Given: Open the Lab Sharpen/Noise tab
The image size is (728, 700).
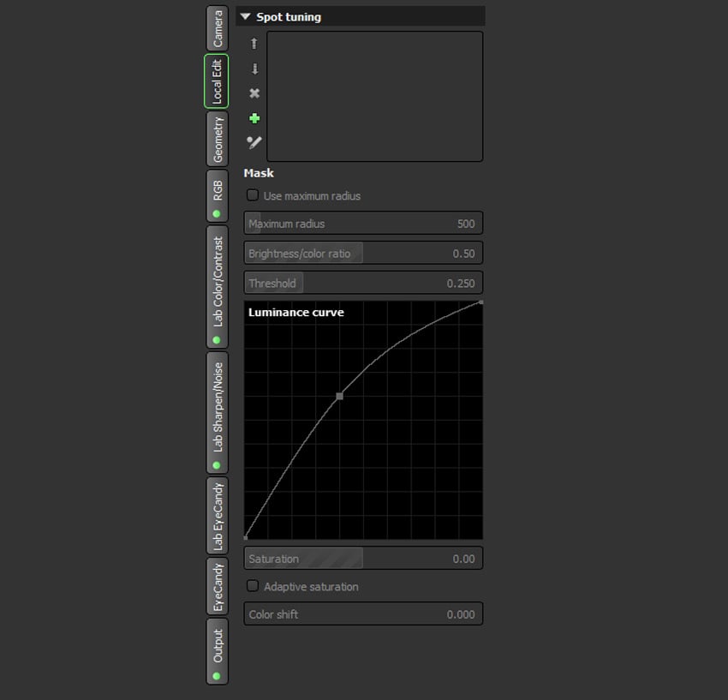Looking at the screenshot, I should coord(218,412).
